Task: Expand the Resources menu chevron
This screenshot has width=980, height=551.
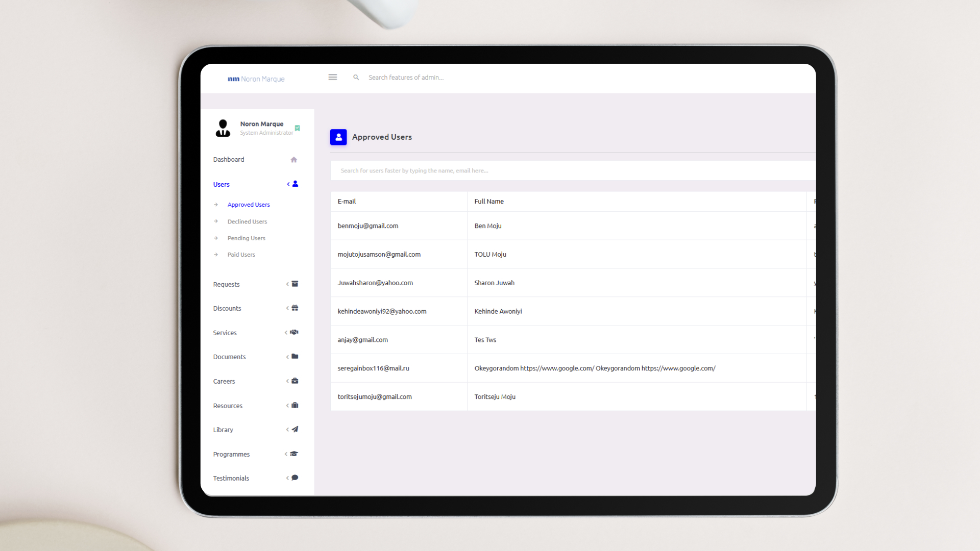Action: (x=287, y=406)
